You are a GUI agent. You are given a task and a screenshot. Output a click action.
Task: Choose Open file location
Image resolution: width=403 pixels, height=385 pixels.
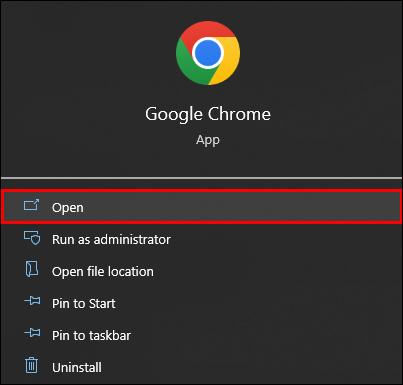[201, 271]
